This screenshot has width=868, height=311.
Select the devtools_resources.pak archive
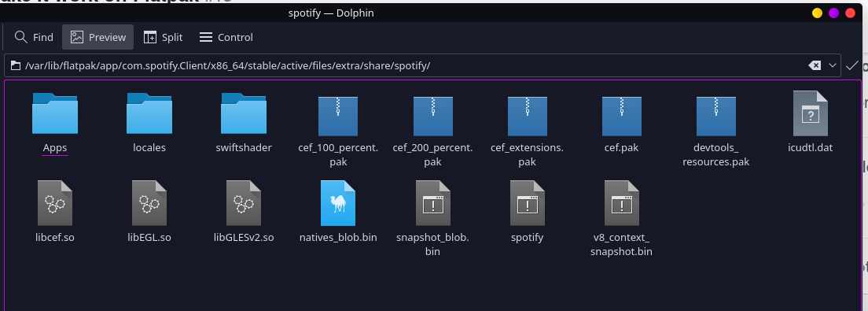coord(715,117)
